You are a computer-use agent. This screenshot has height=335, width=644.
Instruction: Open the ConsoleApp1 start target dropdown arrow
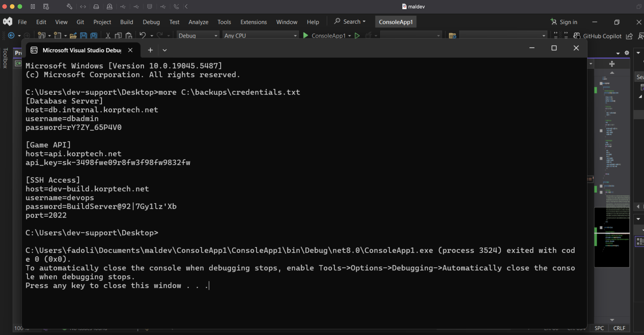tap(349, 36)
